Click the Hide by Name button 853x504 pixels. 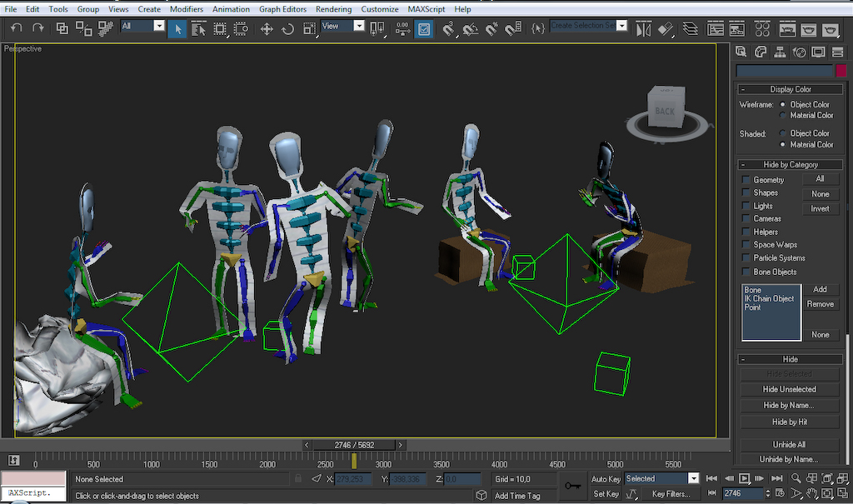[790, 405]
